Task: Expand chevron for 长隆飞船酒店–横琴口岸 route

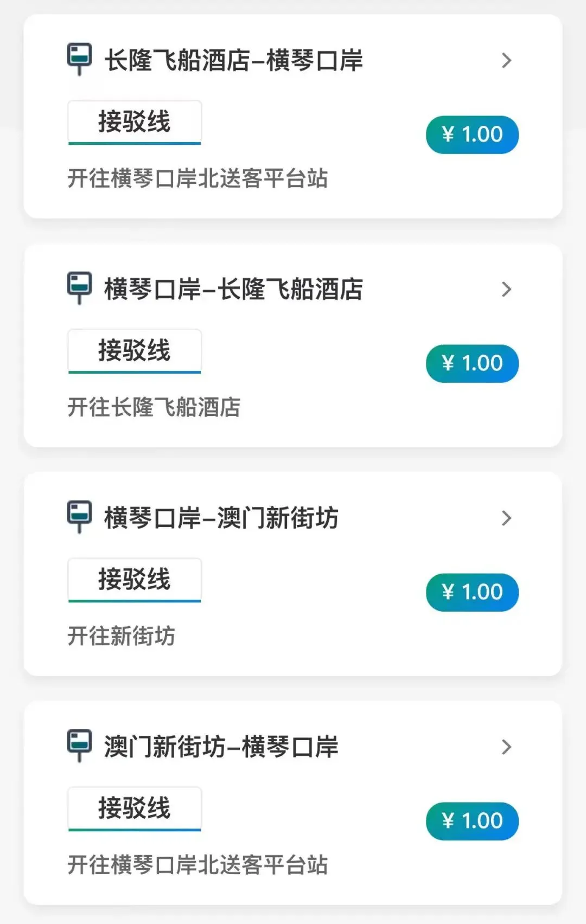Action: [x=506, y=60]
